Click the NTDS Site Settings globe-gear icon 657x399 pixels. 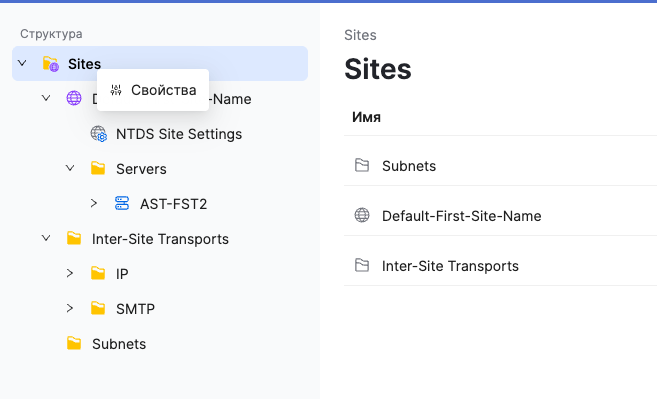coord(98,134)
